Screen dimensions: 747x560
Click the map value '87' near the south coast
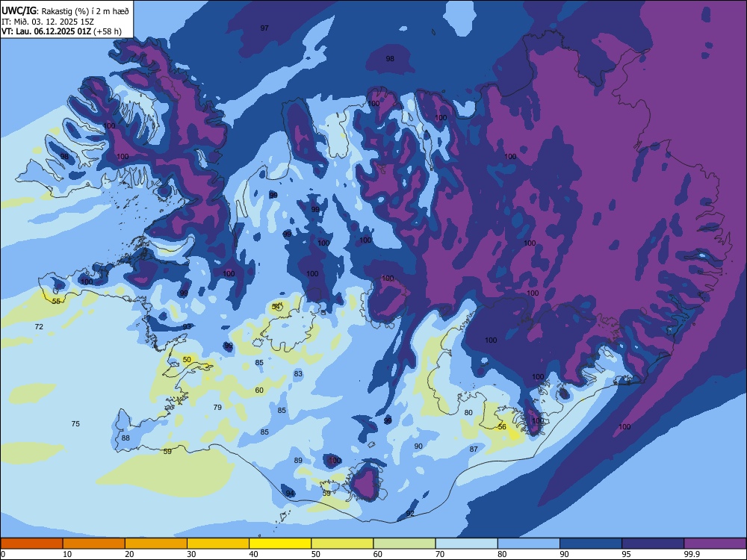(474, 449)
